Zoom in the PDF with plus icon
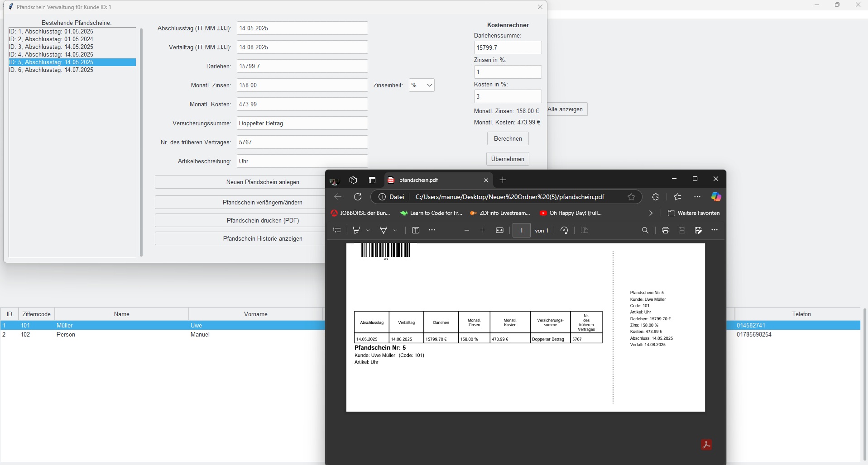Image resolution: width=868 pixels, height=465 pixels. pyautogui.click(x=483, y=230)
